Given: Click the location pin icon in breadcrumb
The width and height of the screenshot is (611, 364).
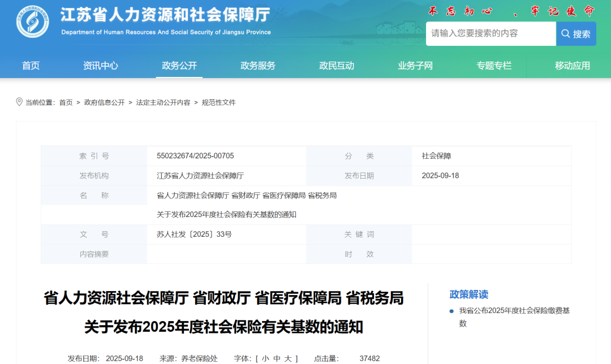Looking at the screenshot, I should (x=19, y=102).
